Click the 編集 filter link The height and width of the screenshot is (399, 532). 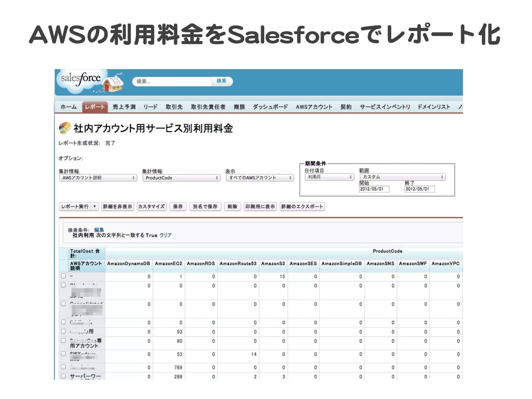tap(99, 230)
